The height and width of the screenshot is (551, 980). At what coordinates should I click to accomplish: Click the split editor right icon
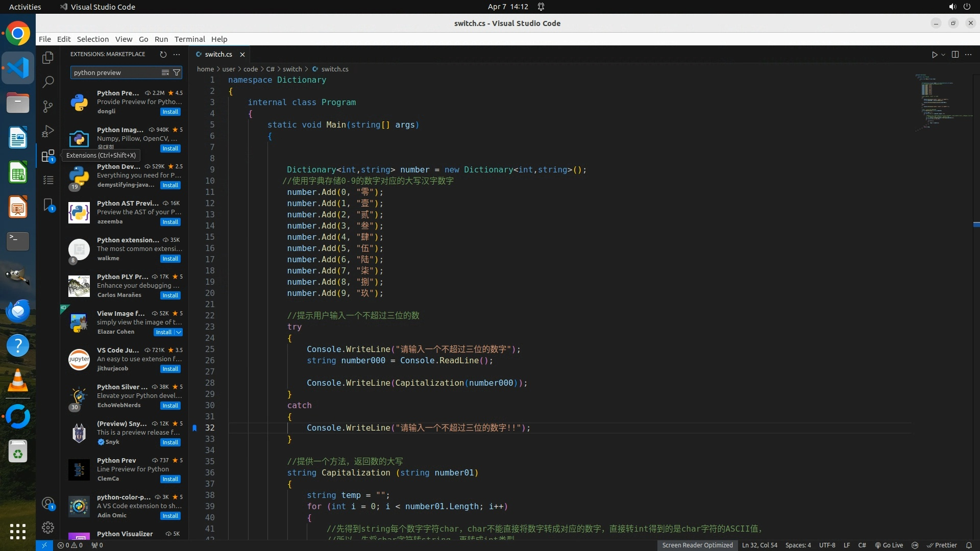[955, 54]
